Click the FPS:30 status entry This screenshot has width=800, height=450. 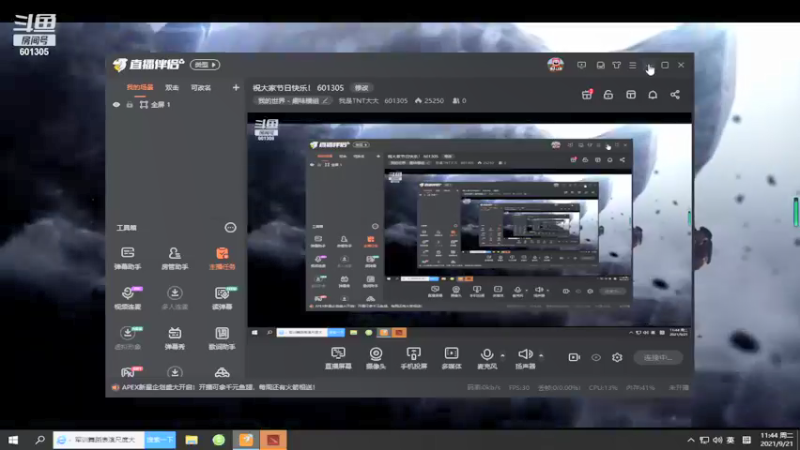(x=519, y=388)
